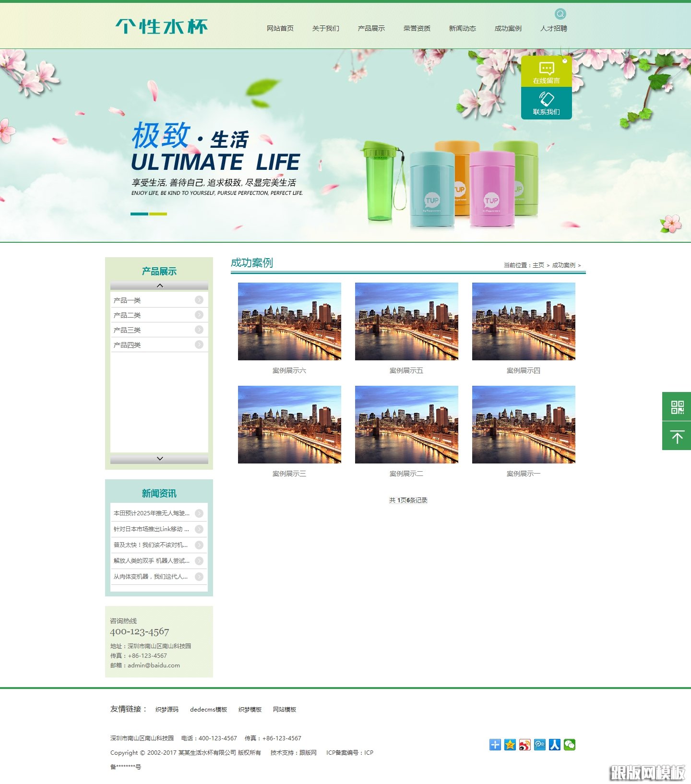Open 产品展示 in the navigation menu

pyautogui.click(x=371, y=28)
